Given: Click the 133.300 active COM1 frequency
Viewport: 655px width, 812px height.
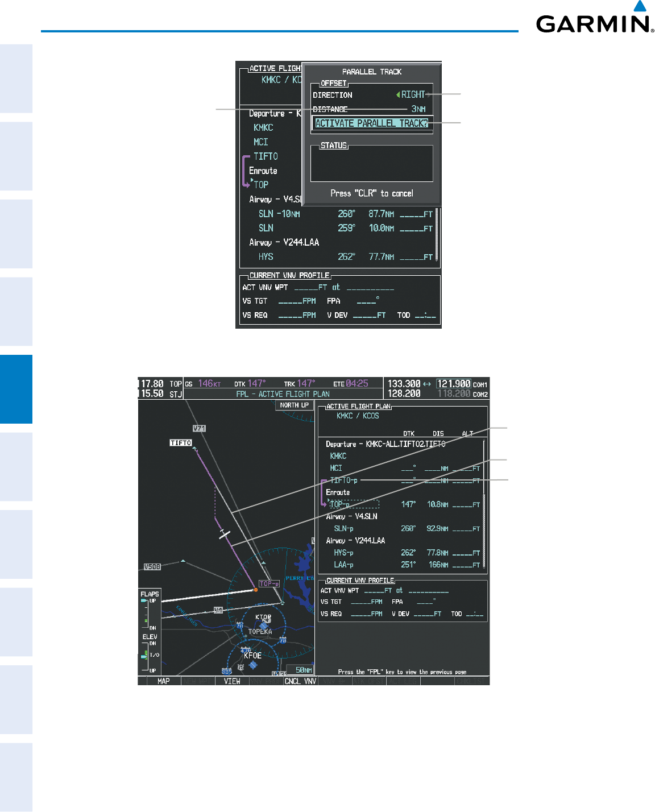Looking at the screenshot, I should click(x=404, y=384).
